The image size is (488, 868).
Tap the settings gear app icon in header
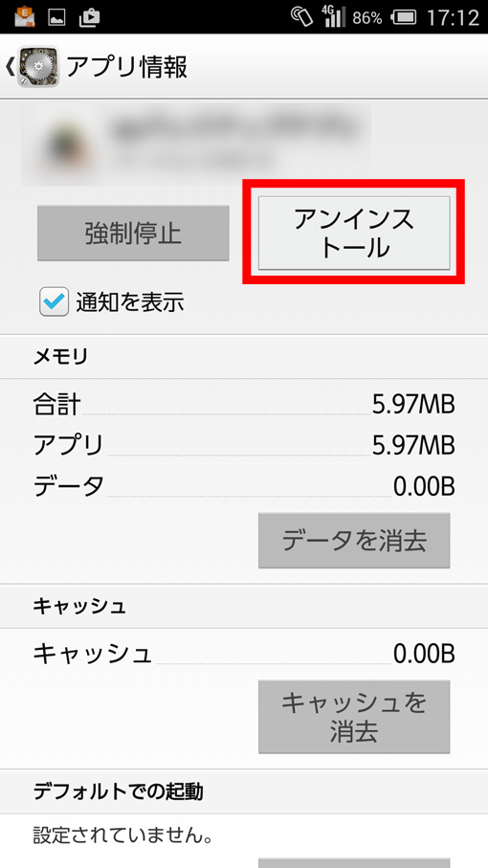37,66
